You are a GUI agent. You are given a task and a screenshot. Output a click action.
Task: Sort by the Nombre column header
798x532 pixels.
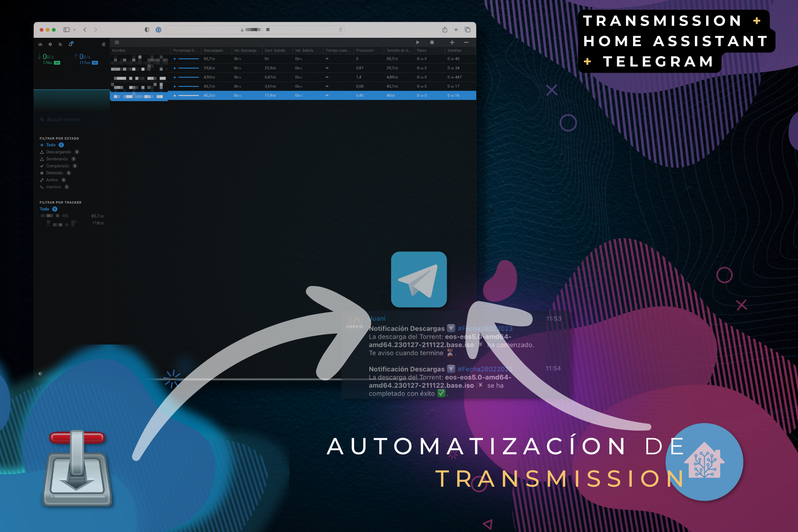(140, 51)
